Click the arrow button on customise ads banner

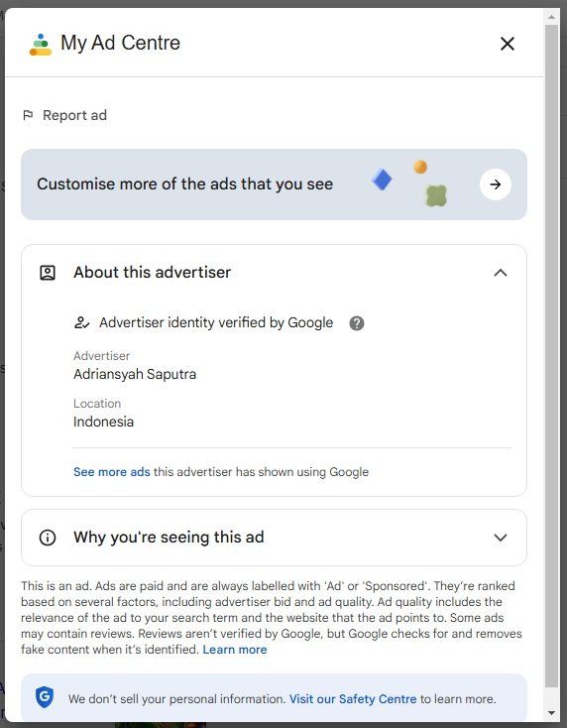[x=495, y=184]
